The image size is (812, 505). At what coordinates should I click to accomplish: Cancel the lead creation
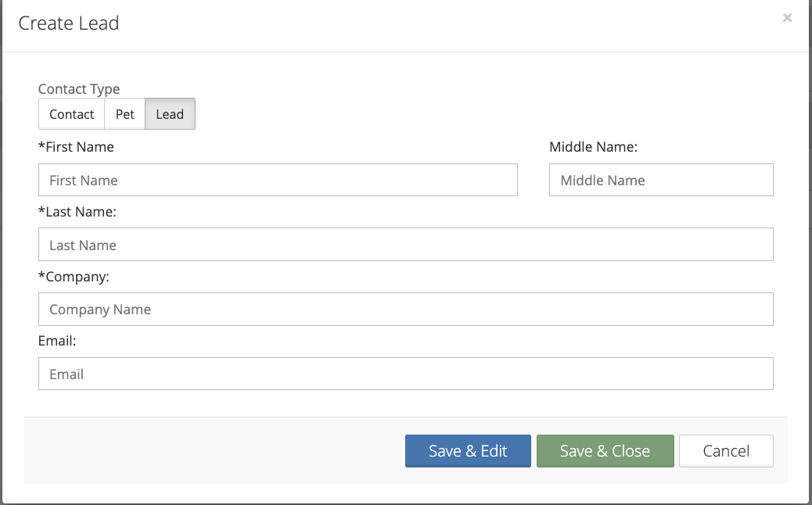pos(726,451)
